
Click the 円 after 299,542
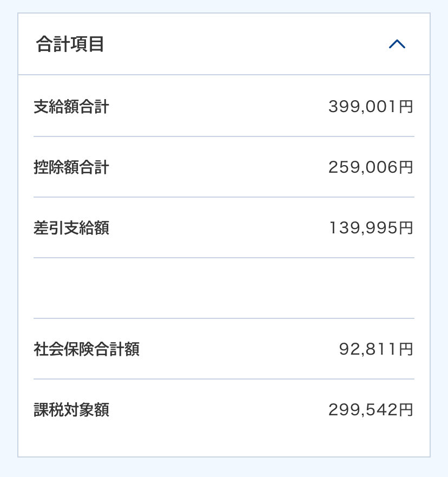click(406, 409)
